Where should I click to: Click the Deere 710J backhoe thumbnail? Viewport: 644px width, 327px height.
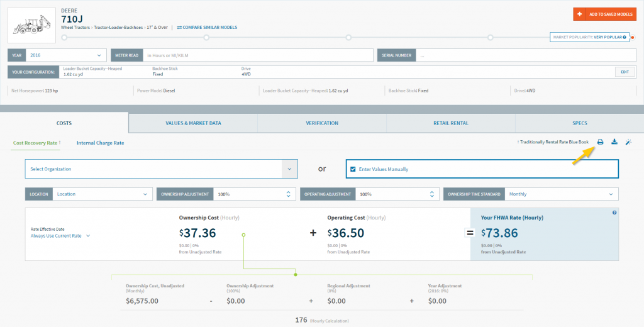point(31,25)
